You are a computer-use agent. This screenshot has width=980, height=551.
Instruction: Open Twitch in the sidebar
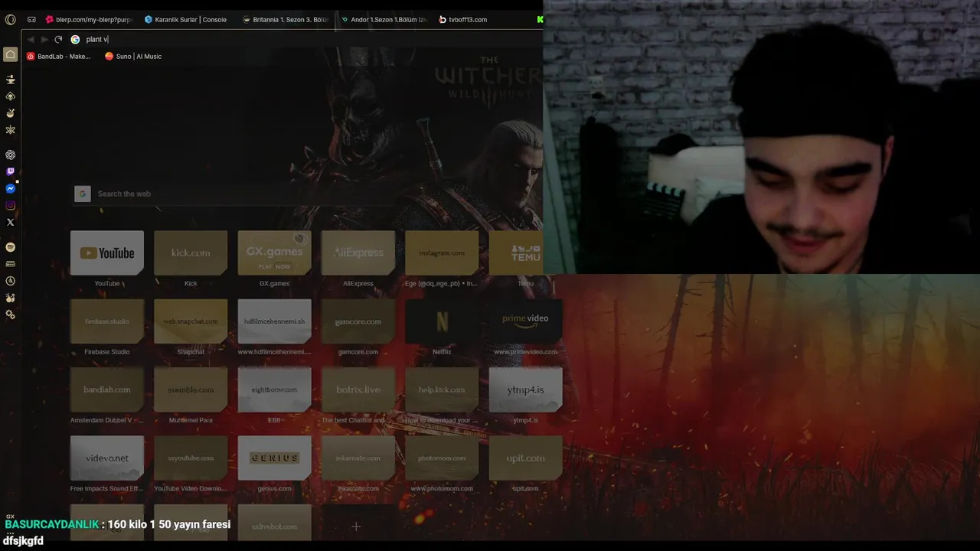click(10, 171)
